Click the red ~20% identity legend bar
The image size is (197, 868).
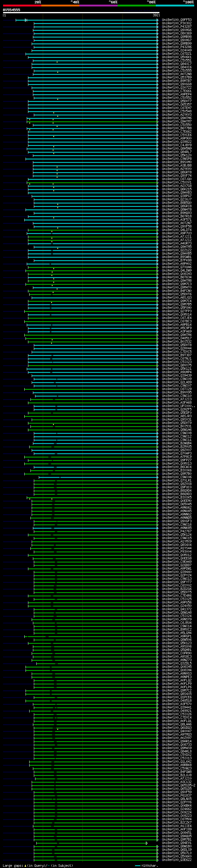tap(22, 6)
